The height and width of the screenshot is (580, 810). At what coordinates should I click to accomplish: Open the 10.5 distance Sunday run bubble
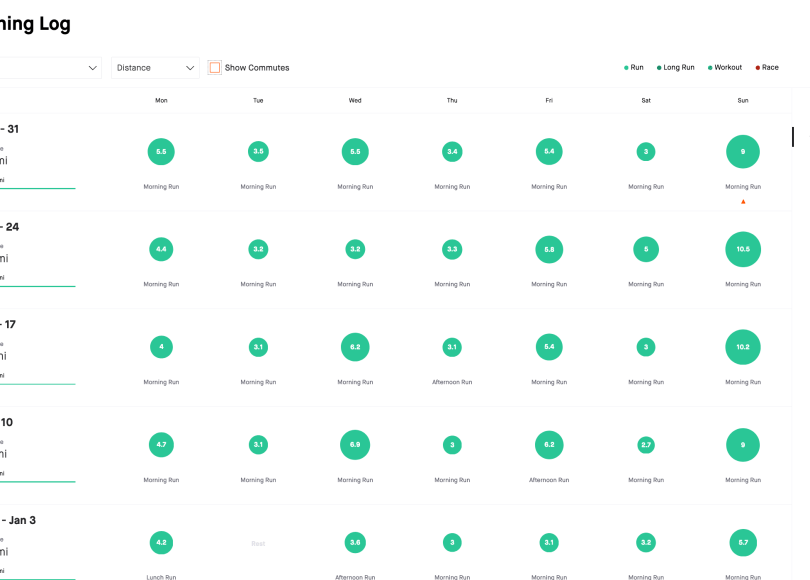743,249
